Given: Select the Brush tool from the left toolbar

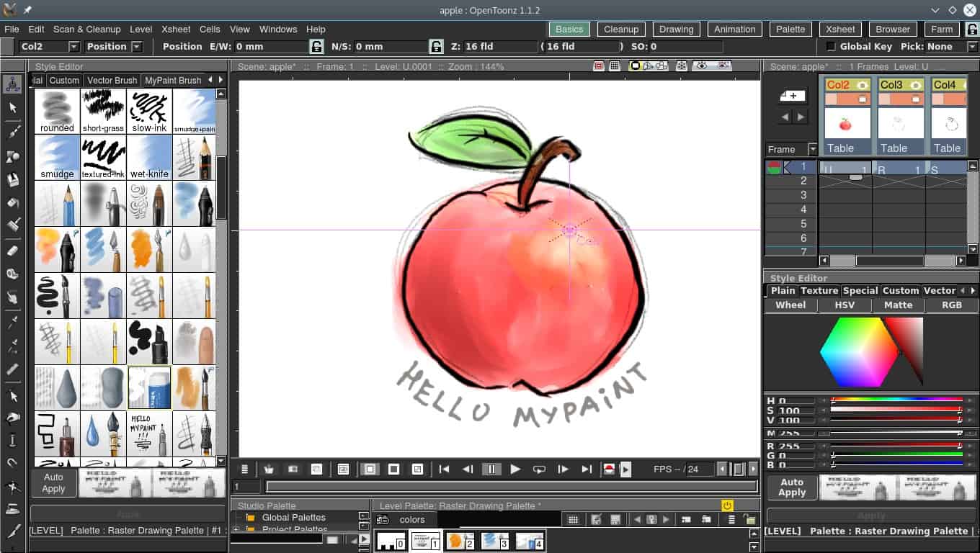Looking at the screenshot, I should (12, 131).
